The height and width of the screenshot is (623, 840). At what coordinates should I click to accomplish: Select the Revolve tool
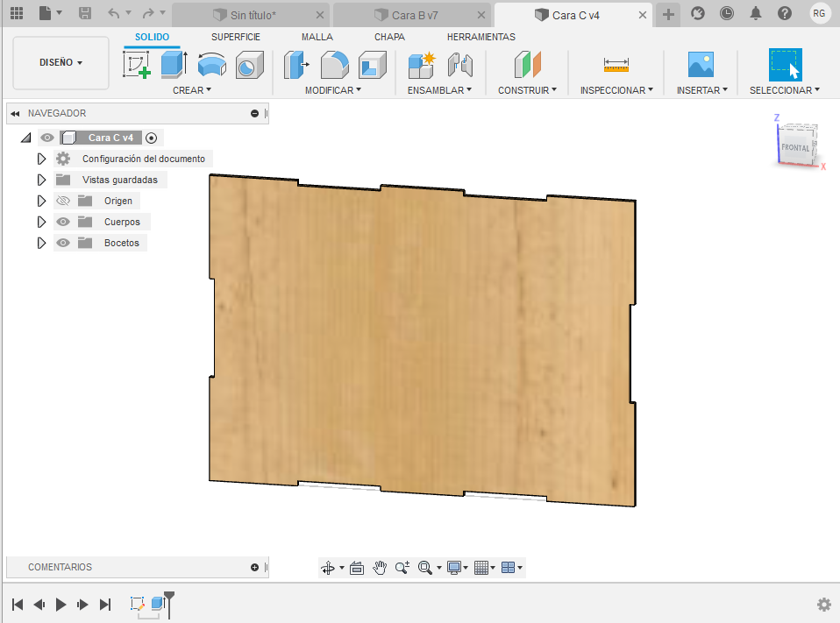click(x=211, y=66)
